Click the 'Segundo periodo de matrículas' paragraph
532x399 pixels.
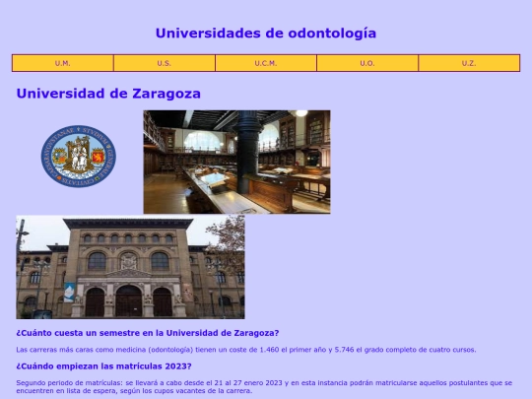pos(264,387)
